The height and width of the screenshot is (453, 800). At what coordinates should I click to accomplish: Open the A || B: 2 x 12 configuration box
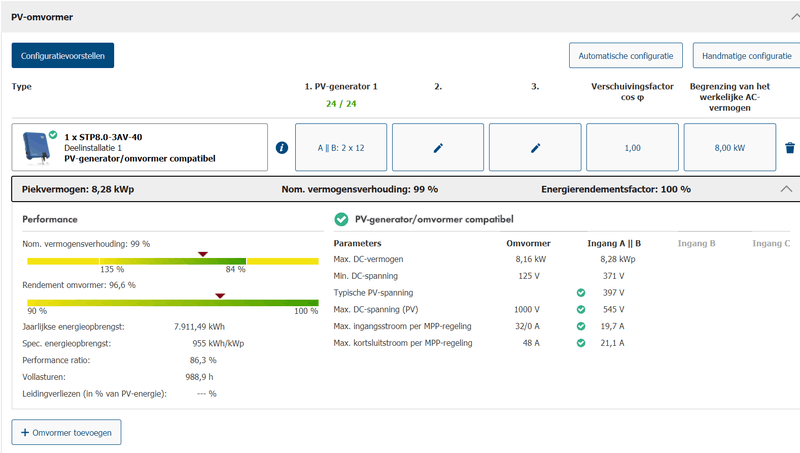[340, 148]
